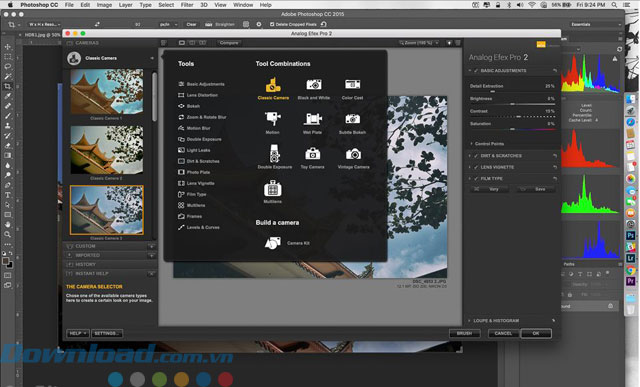640x387 pixels.
Task: Click the Save preset button
Action: pos(536,189)
